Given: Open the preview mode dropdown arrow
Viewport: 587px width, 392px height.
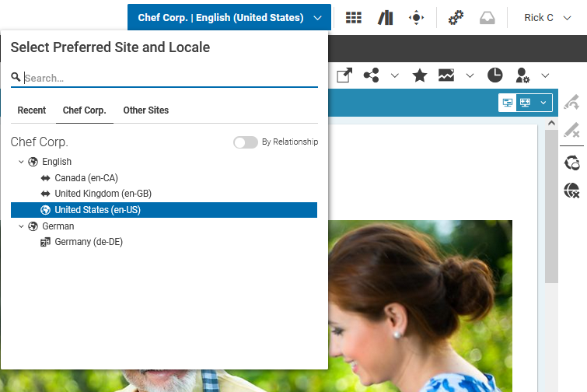Looking at the screenshot, I should (543, 103).
